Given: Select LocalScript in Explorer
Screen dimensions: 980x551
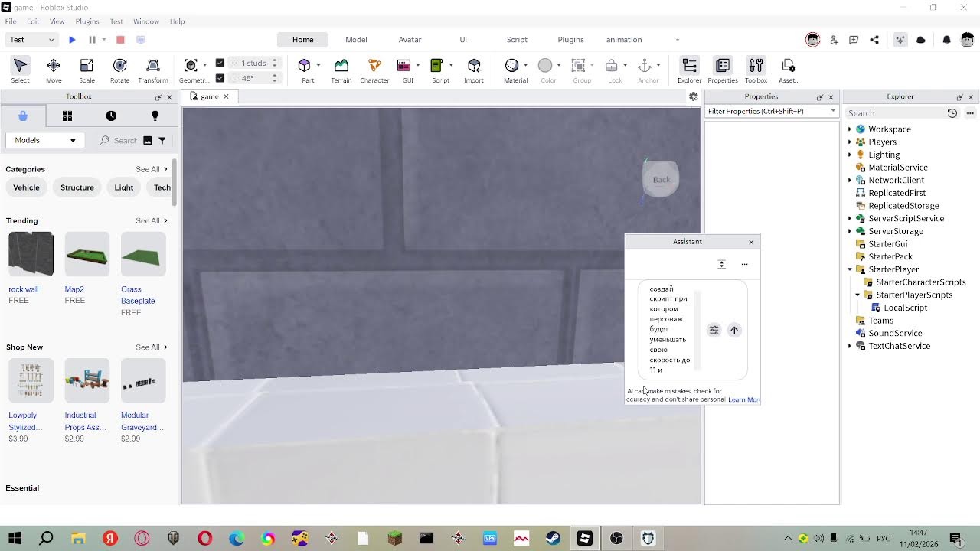Looking at the screenshot, I should point(905,308).
